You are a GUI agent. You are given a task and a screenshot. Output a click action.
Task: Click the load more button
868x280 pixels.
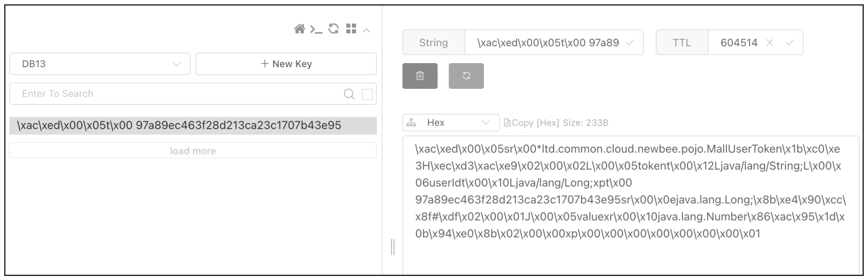pos(193,151)
